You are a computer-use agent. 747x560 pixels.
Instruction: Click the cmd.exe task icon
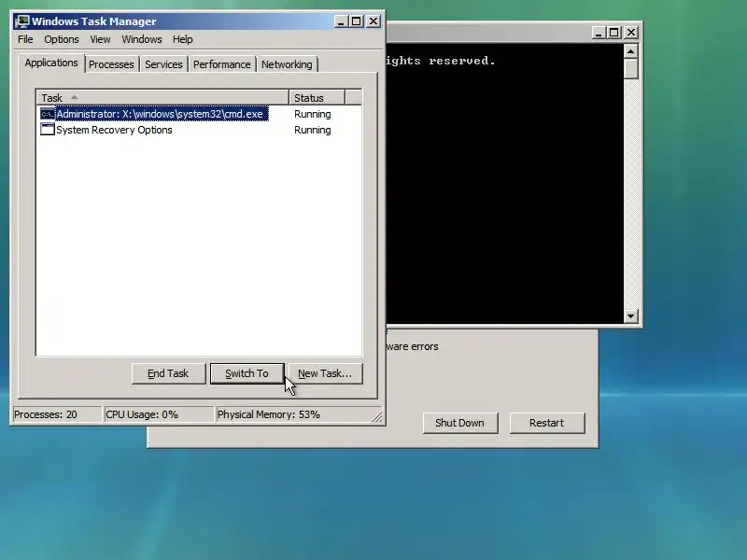click(x=48, y=114)
